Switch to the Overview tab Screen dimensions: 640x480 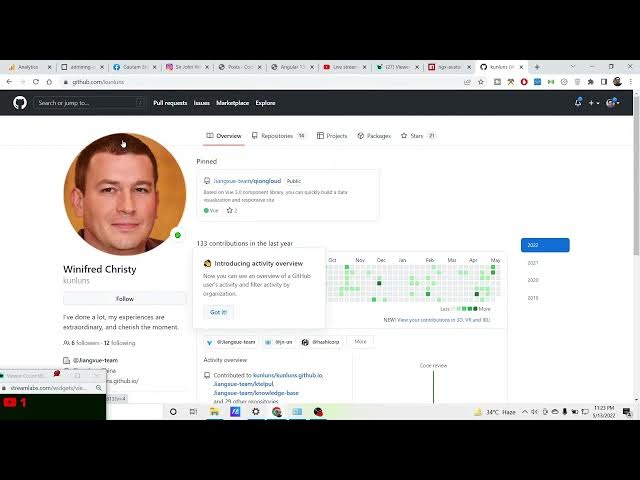tap(224, 136)
